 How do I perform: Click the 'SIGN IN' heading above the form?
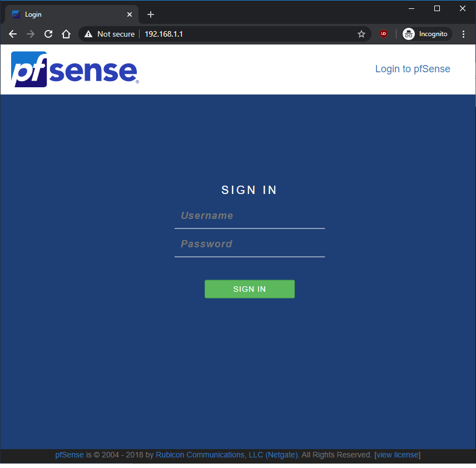pyautogui.click(x=249, y=190)
